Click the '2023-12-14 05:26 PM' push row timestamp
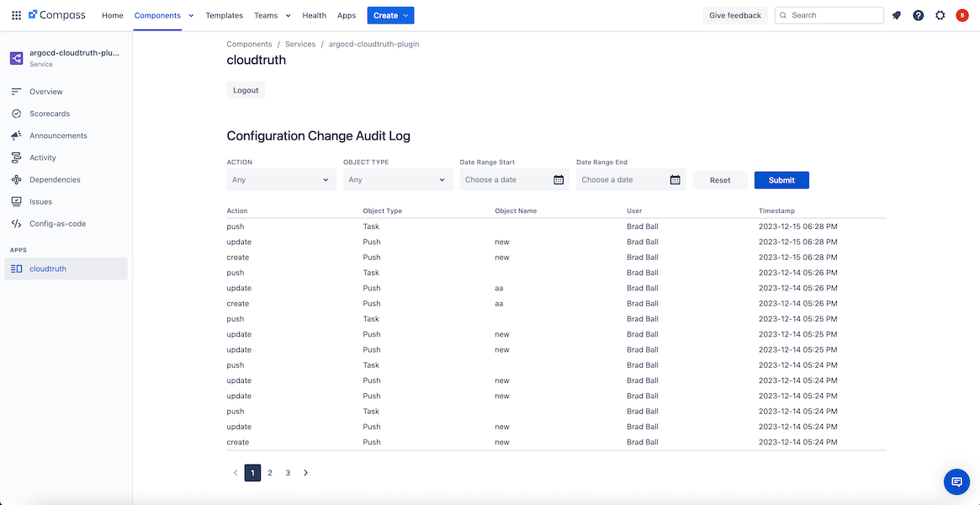 point(798,273)
